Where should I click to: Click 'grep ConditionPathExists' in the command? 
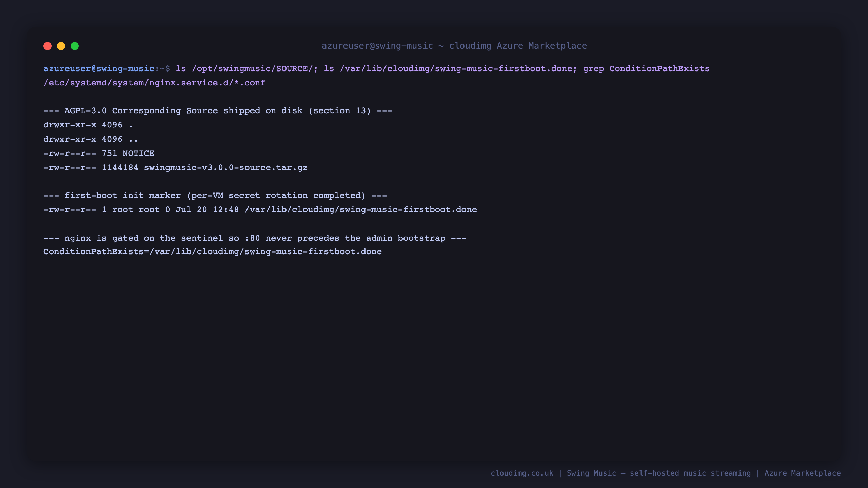(x=646, y=69)
